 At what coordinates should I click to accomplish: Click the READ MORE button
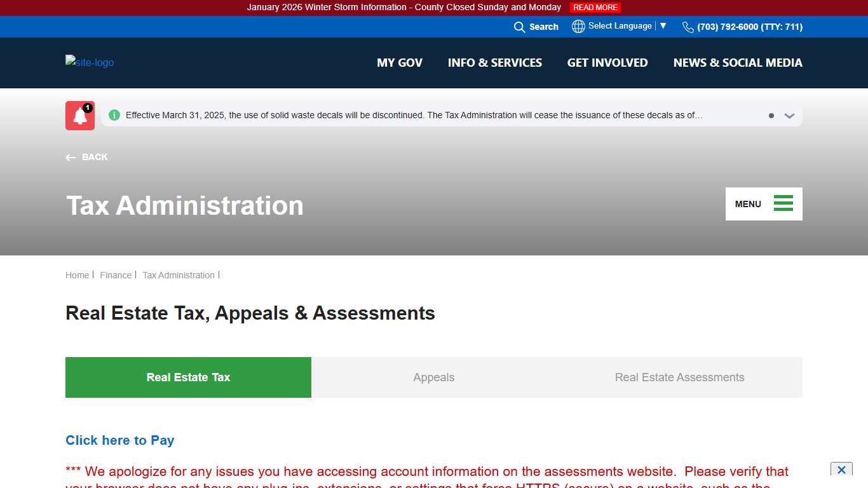(x=595, y=7)
